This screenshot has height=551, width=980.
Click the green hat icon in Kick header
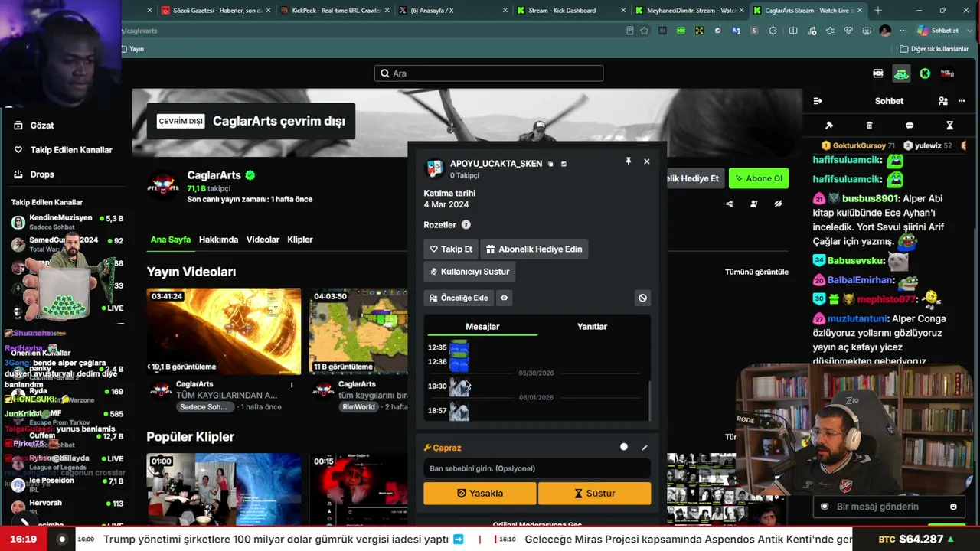pyautogui.click(x=901, y=73)
